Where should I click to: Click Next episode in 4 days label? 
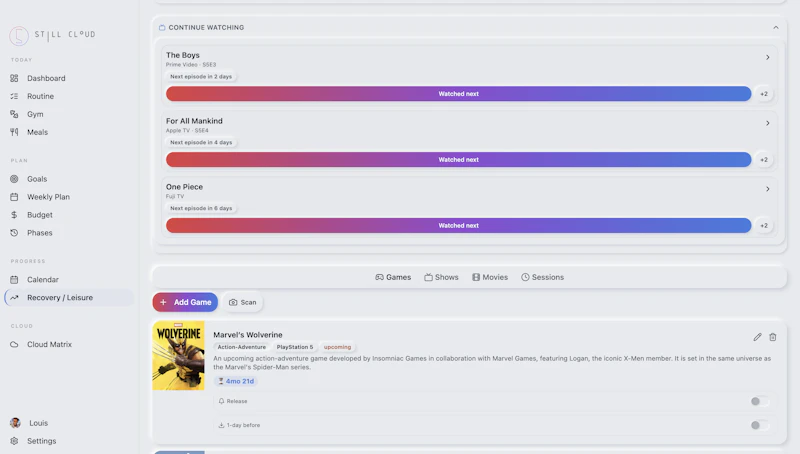(201, 142)
